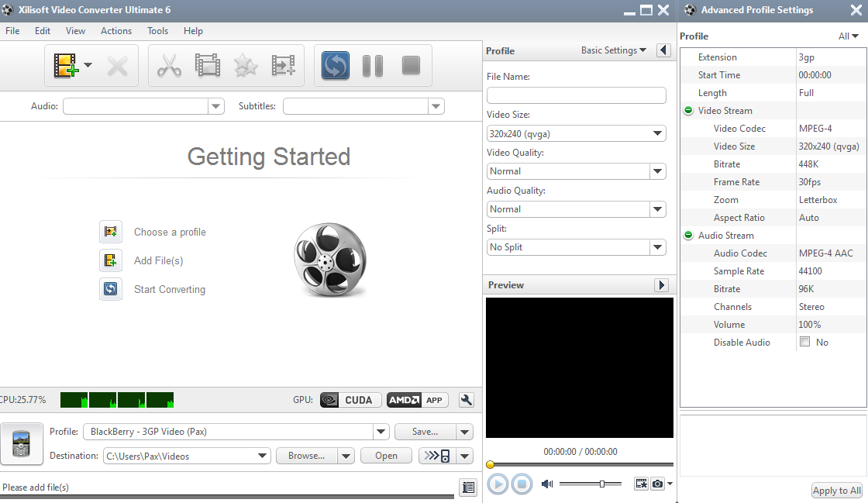Collapse the Profile panel with left arrow
The width and height of the screenshot is (868, 503).
663,50
